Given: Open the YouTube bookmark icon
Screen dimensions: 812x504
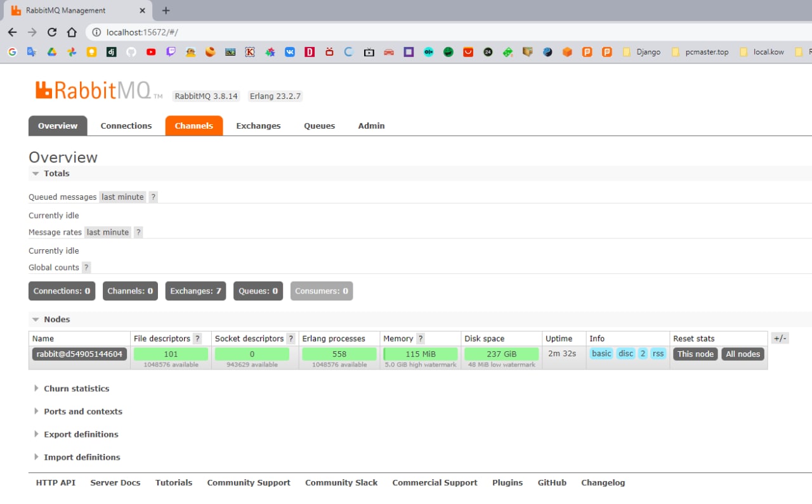Looking at the screenshot, I should coord(151,52).
